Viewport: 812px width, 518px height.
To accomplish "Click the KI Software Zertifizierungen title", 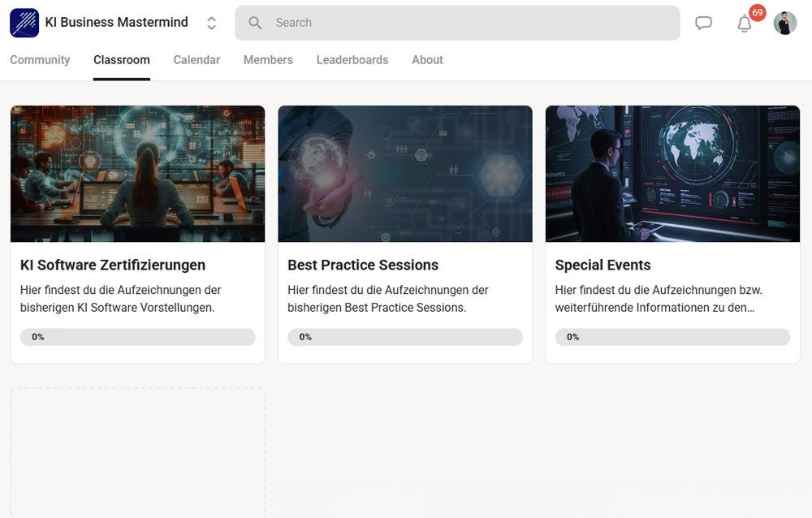I will click(113, 265).
